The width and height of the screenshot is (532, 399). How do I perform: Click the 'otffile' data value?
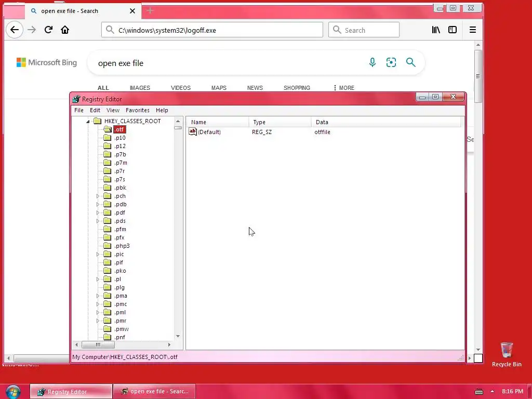[x=322, y=132]
